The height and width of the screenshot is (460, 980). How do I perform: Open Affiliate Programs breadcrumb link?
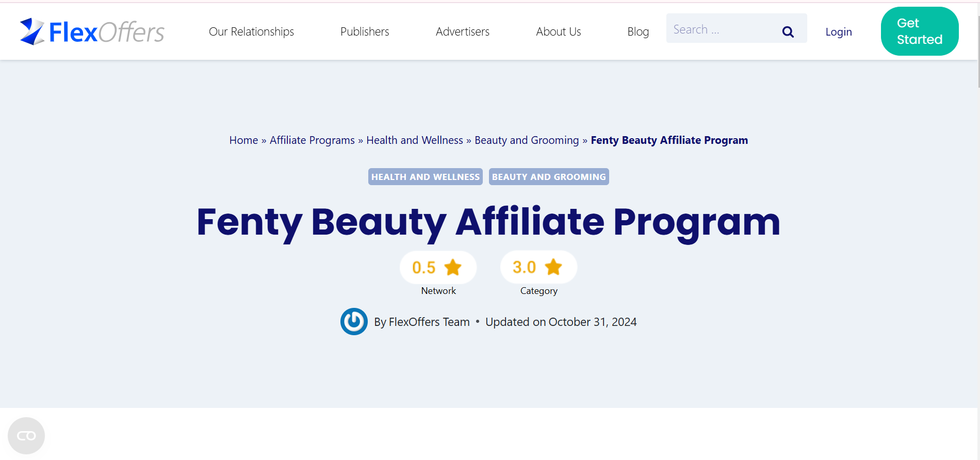[312, 140]
